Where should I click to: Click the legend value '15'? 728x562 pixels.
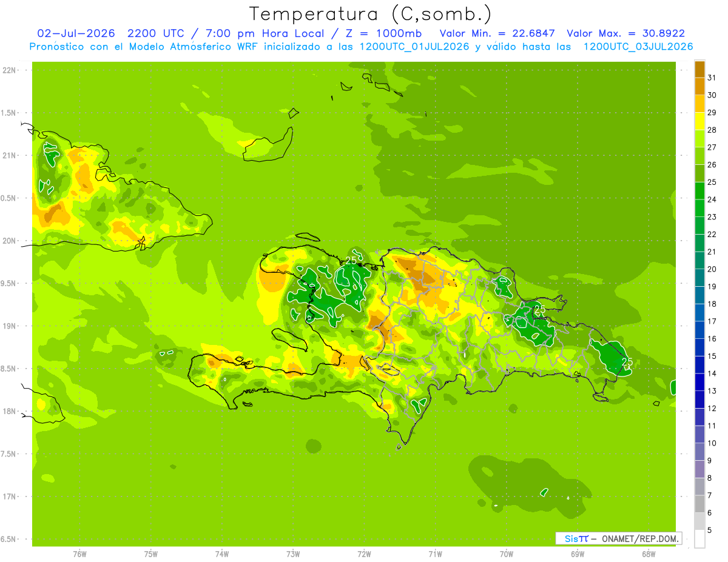(712, 356)
